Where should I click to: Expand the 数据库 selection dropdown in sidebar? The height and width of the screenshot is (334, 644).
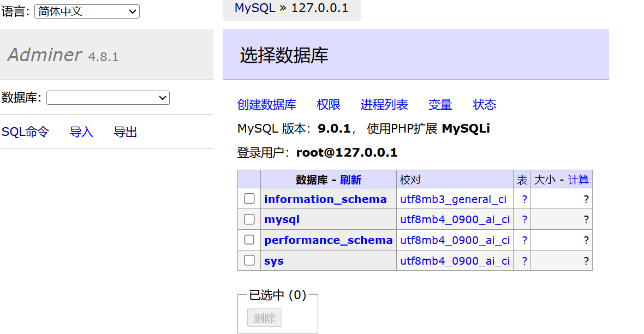click(x=108, y=98)
